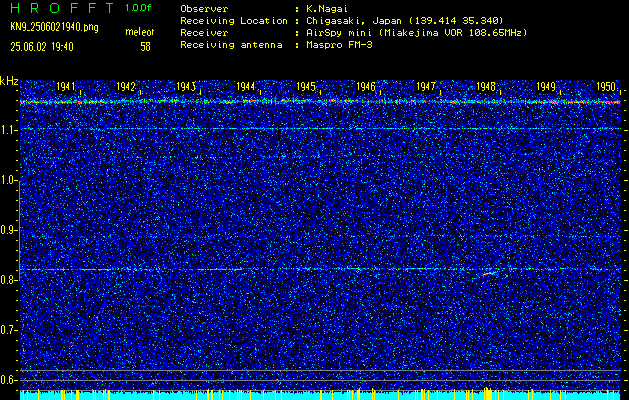Image resolution: width=629 pixels, height=400 pixels.
Task: Select the file name KN9_2506021940.png
Action: pyautogui.click(x=54, y=28)
